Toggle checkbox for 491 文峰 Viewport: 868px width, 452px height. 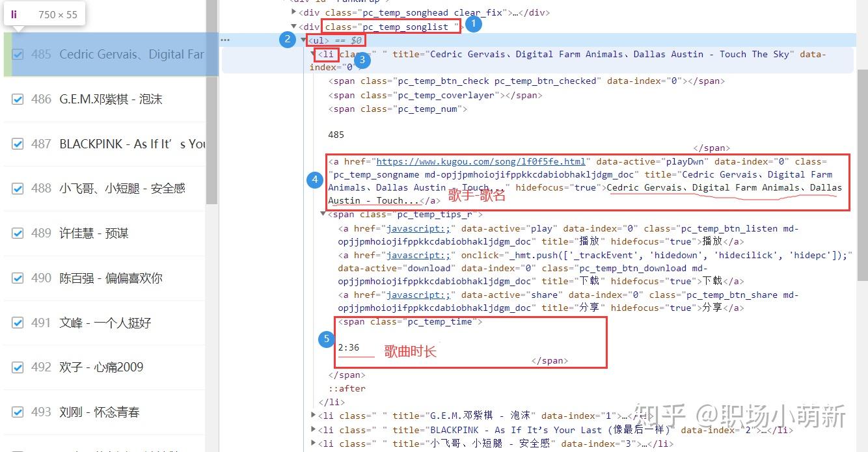click(x=18, y=323)
